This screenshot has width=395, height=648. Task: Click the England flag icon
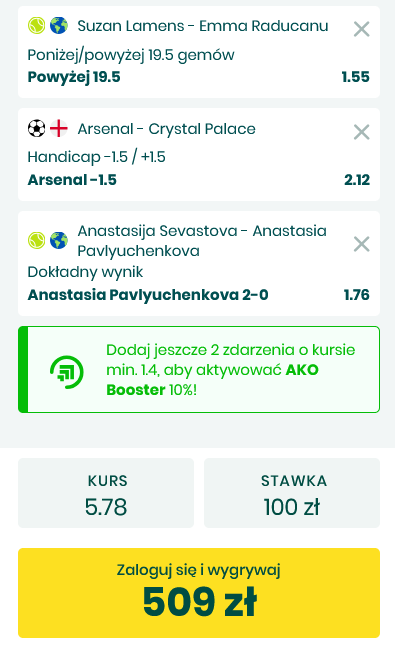coord(59,129)
